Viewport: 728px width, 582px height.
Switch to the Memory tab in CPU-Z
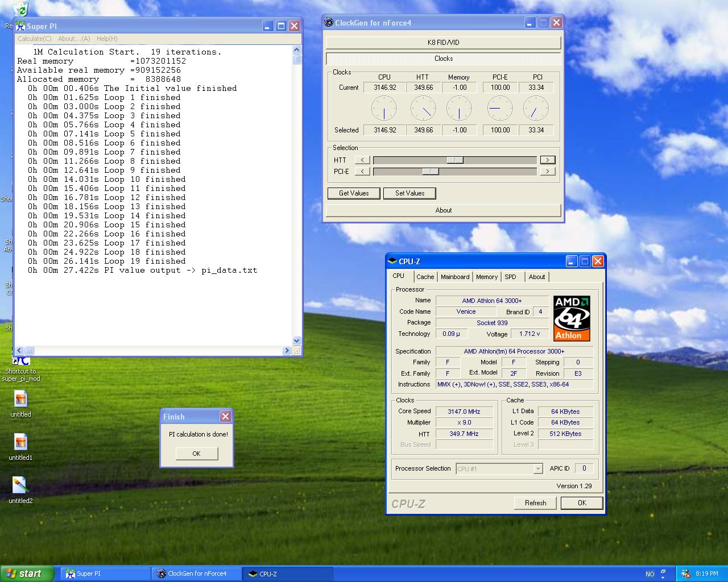click(x=487, y=277)
